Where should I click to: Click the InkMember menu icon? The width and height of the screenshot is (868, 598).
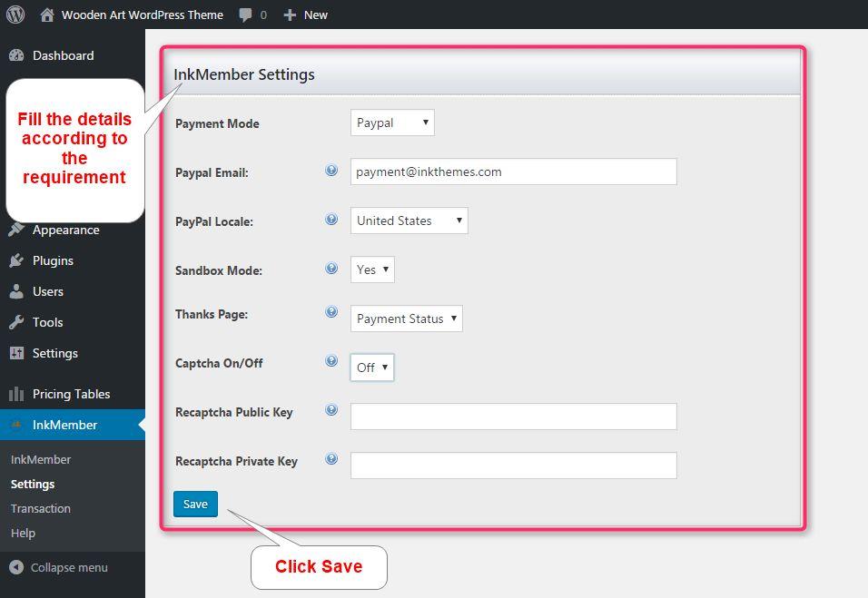coord(16,425)
